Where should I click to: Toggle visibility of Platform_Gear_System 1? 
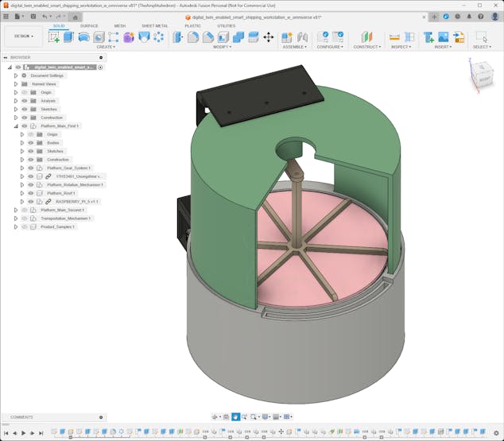point(31,168)
